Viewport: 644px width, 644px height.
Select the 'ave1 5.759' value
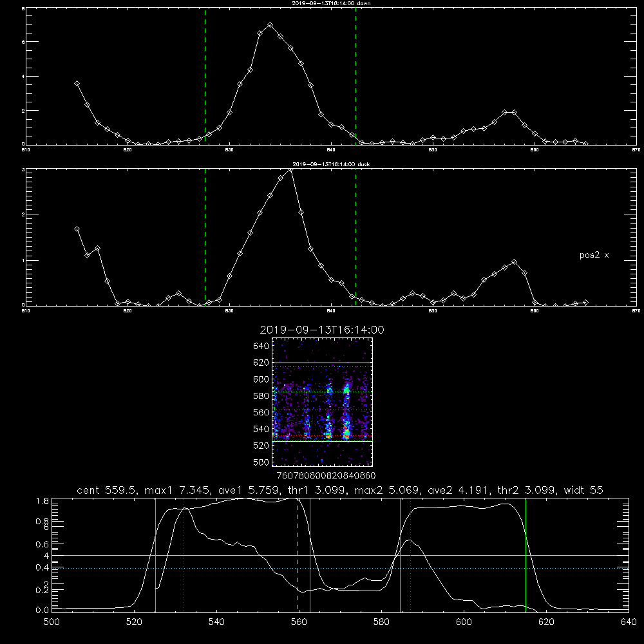(x=249, y=490)
